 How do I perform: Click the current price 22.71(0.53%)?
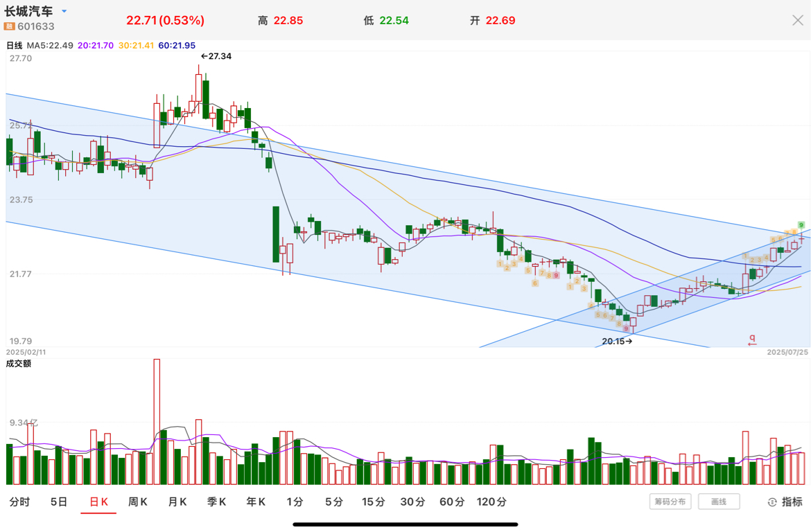pyautogui.click(x=165, y=21)
